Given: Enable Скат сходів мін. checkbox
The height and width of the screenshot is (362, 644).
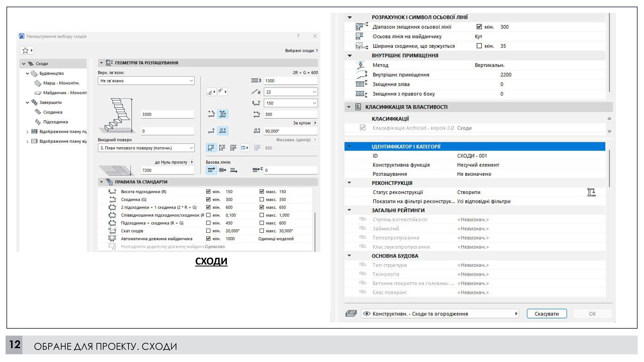Looking at the screenshot, I should pos(208,231).
